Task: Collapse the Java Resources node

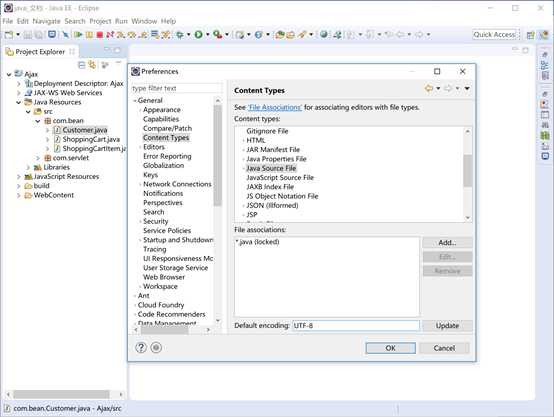Action: click(19, 102)
